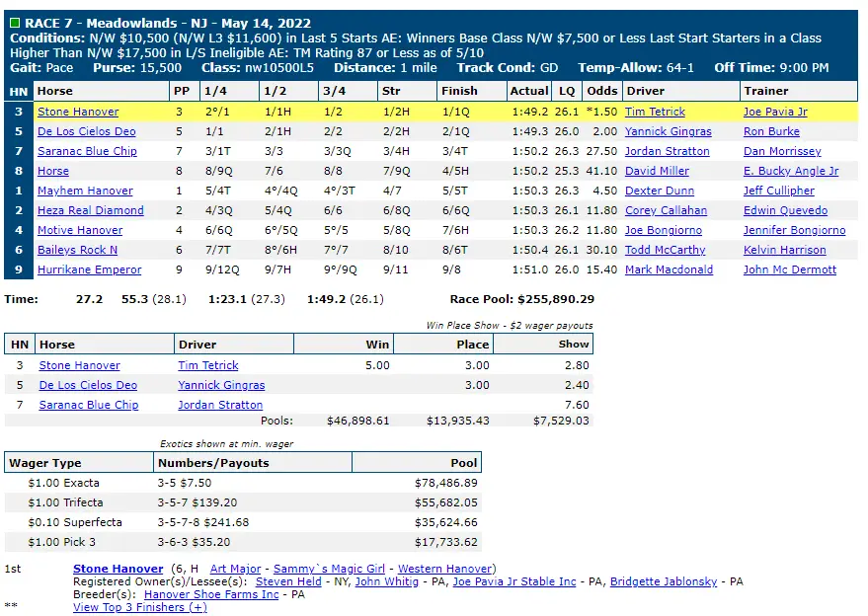Open driver David Miller link
Screen dimensions: 868x616
[x=657, y=171]
